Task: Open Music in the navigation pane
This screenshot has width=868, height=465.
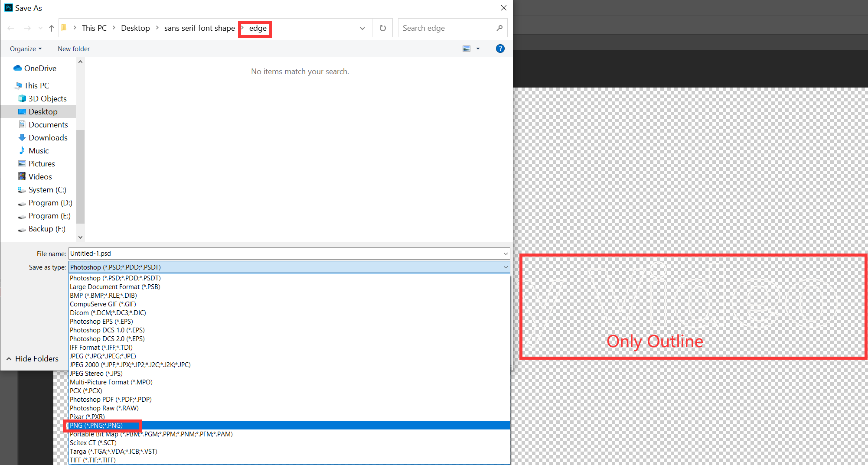Action: pyautogui.click(x=34, y=151)
